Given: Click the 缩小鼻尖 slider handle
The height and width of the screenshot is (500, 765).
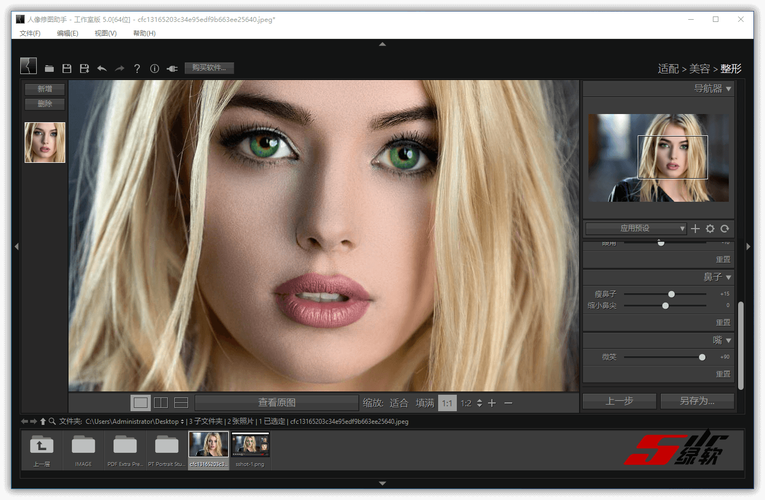Looking at the screenshot, I should pyautogui.click(x=665, y=306).
